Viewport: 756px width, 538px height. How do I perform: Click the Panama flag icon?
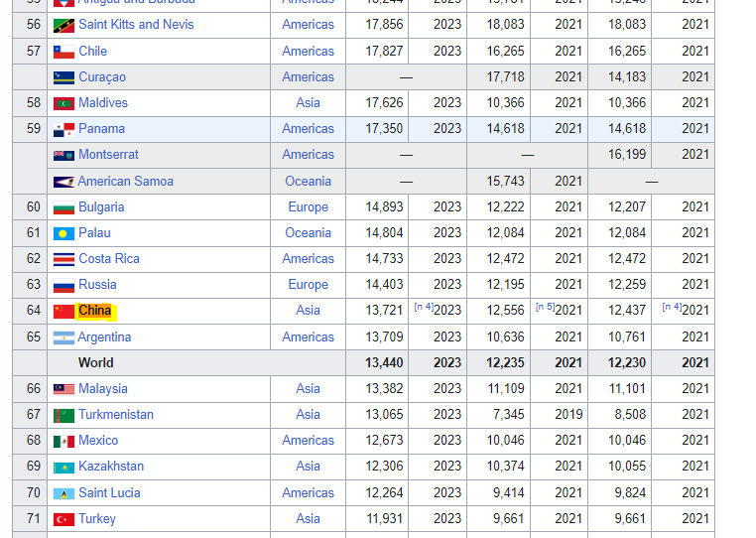[x=63, y=130]
